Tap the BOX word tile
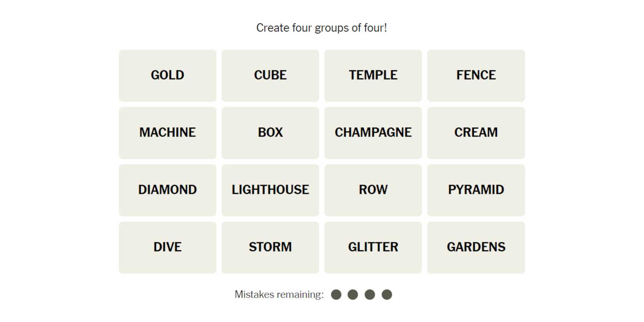This screenshot has width=644, height=322. tap(270, 133)
